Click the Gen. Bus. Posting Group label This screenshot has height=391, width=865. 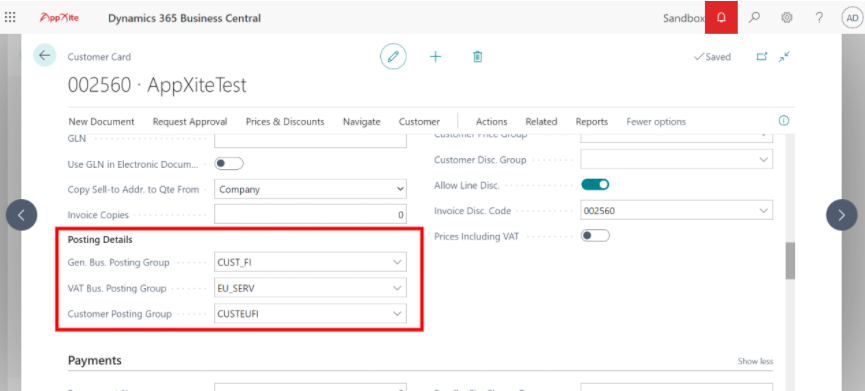(x=119, y=263)
